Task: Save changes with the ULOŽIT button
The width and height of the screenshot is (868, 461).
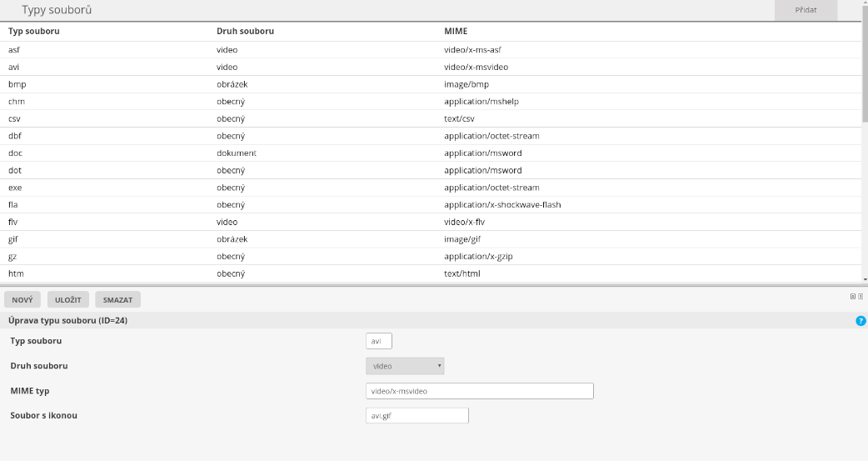Action: [67, 299]
